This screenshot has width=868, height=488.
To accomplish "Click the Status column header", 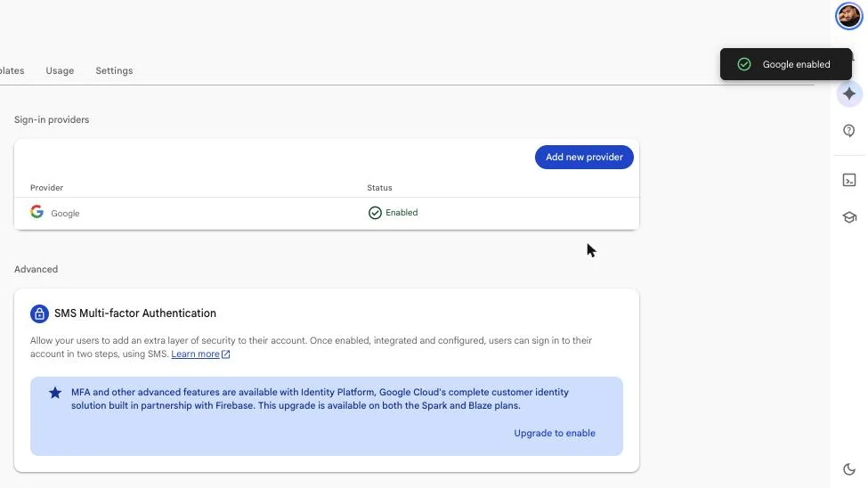I will pyautogui.click(x=379, y=188).
